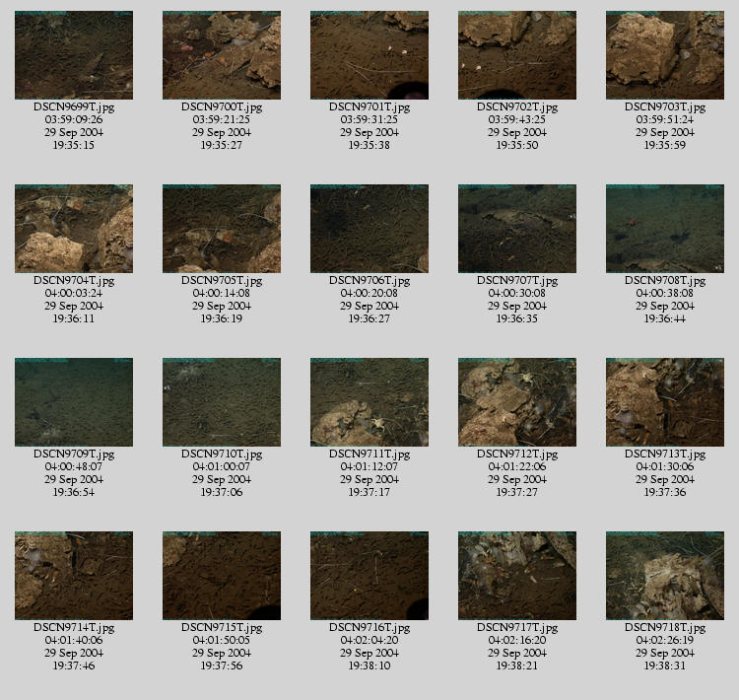Screen dimensions: 739x700
Task: Click the clock time 19:37:17
Action: [x=369, y=492]
